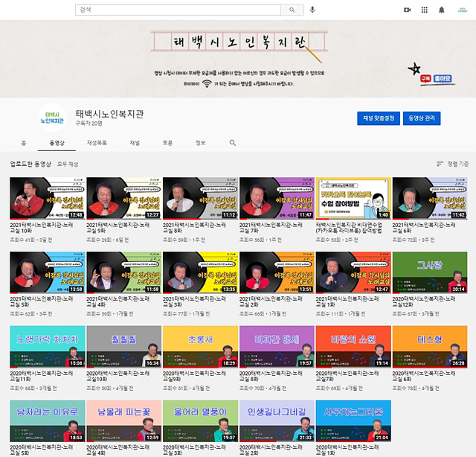This screenshot has height=457, width=476.
Task: Click 업로드한 동영상 heading
Action: tap(30, 164)
